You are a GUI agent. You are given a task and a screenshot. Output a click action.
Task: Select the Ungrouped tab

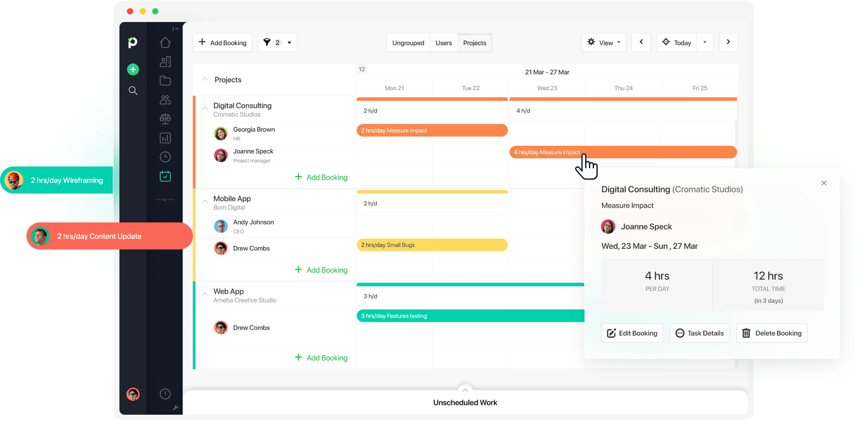[x=408, y=43]
